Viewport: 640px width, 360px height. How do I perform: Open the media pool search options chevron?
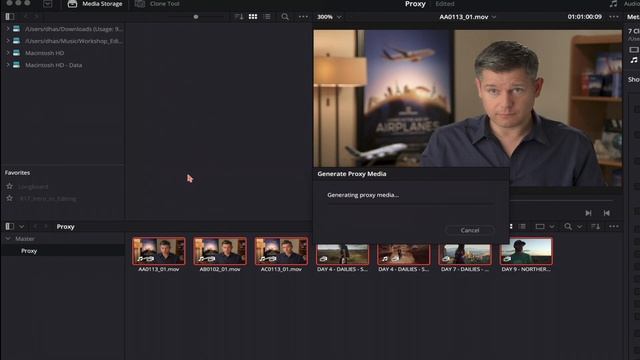click(x=580, y=227)
